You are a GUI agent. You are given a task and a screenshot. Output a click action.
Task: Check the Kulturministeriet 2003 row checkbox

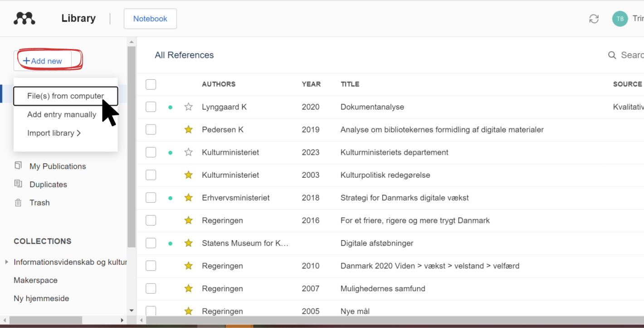tap(151, 175)
